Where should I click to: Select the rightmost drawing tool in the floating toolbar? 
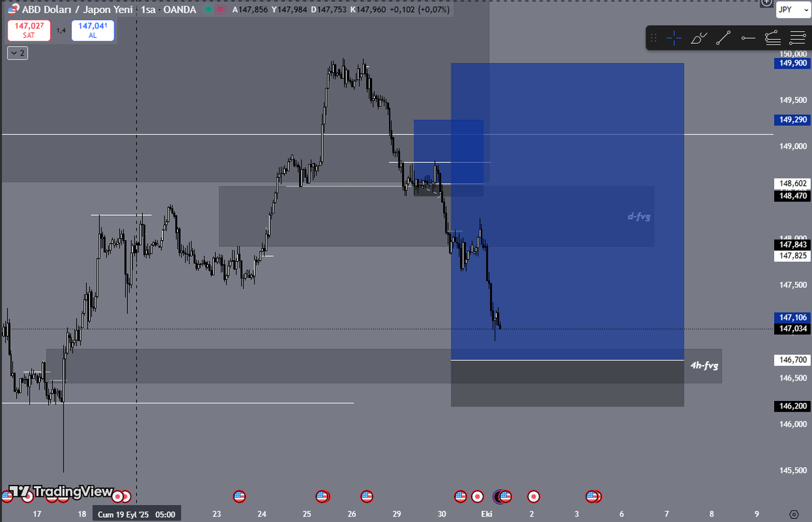pos(796,38)
